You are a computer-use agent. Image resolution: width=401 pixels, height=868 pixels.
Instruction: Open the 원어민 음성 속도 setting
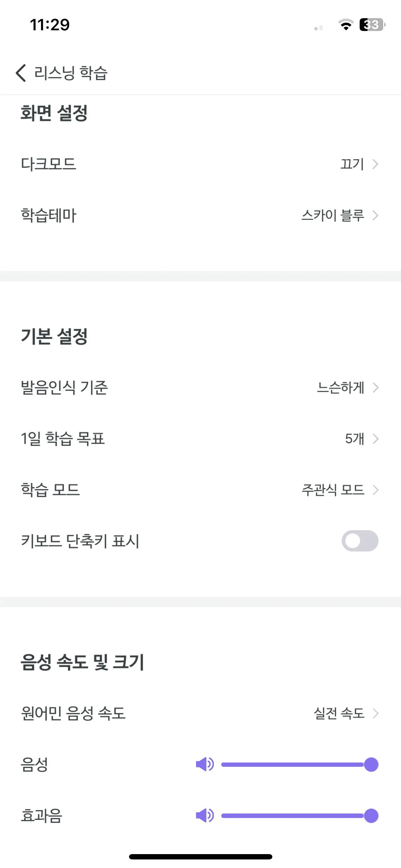[200, 713]
